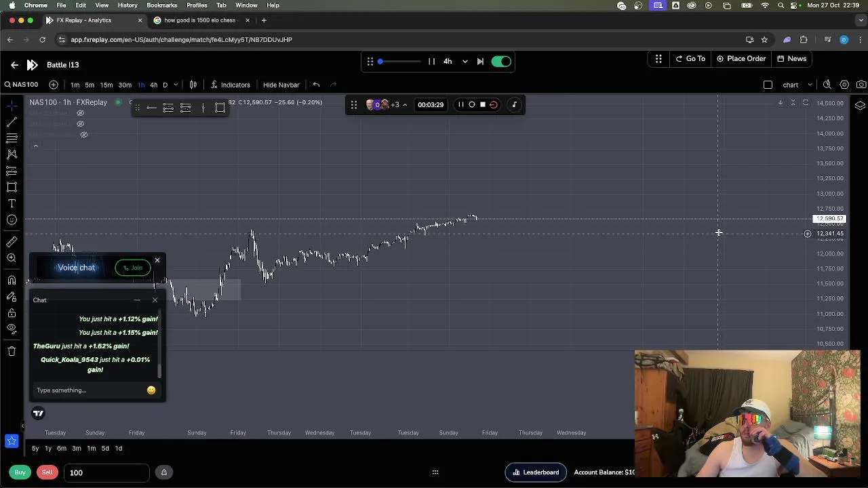This screenshot has height=488, width=868.
Task: Select the 6m date range
Action: tap(62, 449)
